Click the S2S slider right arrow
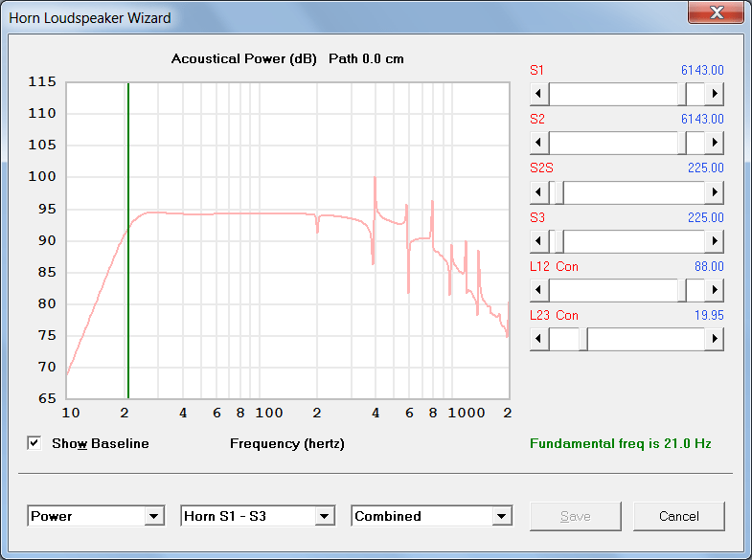This screenshot has height=560, width=752. point(715,192)
